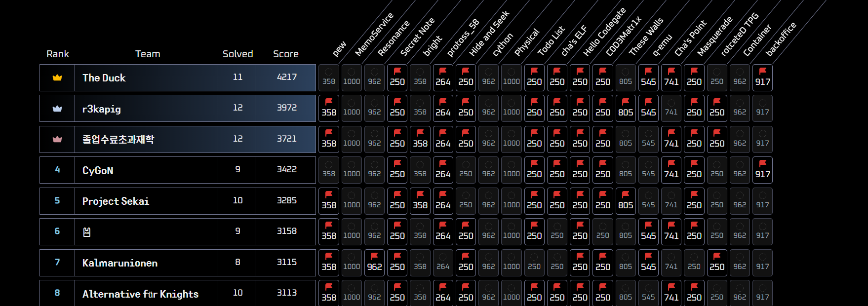
Task: Click Project Sekai's solved bright 358 flag
Action: pyautogui.click(x=420, y=201)
